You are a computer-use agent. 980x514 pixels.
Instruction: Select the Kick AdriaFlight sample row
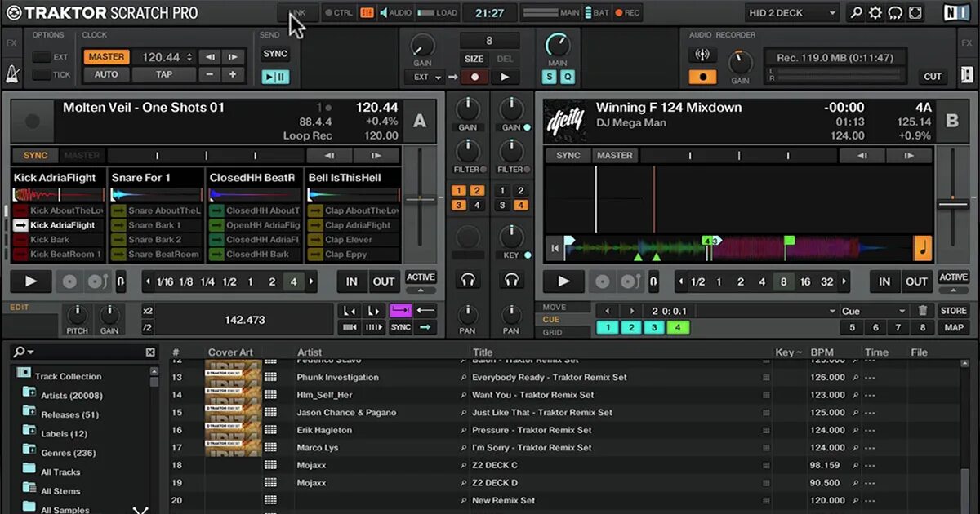(x=59, y=225)
